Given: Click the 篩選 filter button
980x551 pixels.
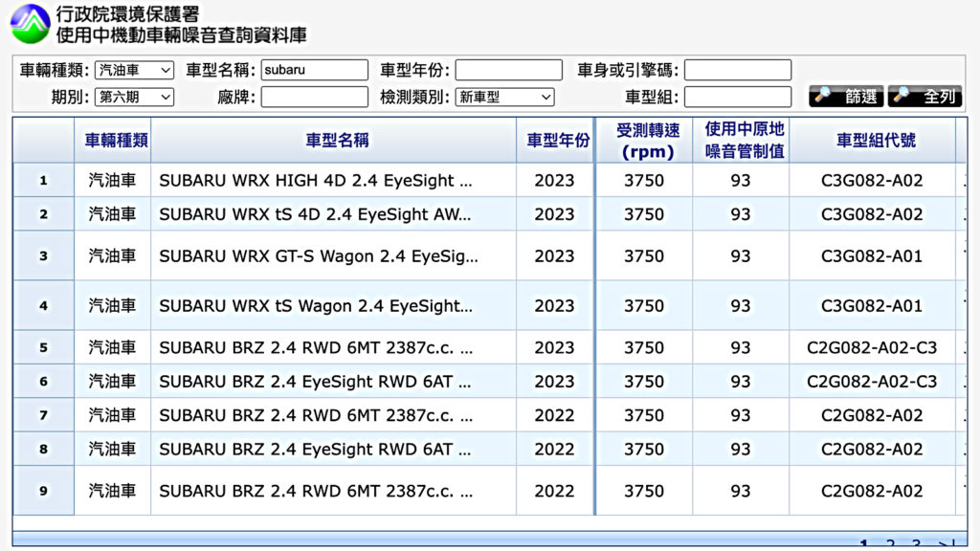Looking at the screenshot, I should 846,97.
